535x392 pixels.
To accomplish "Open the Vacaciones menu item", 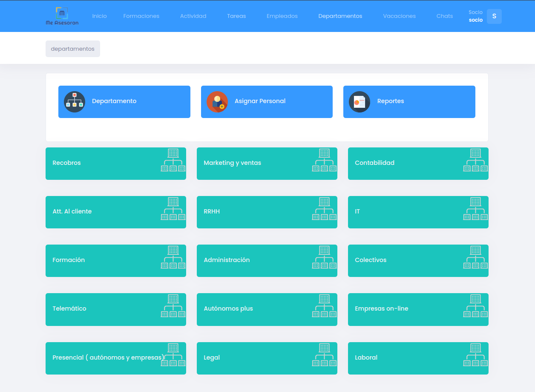I will click(399, 16).
